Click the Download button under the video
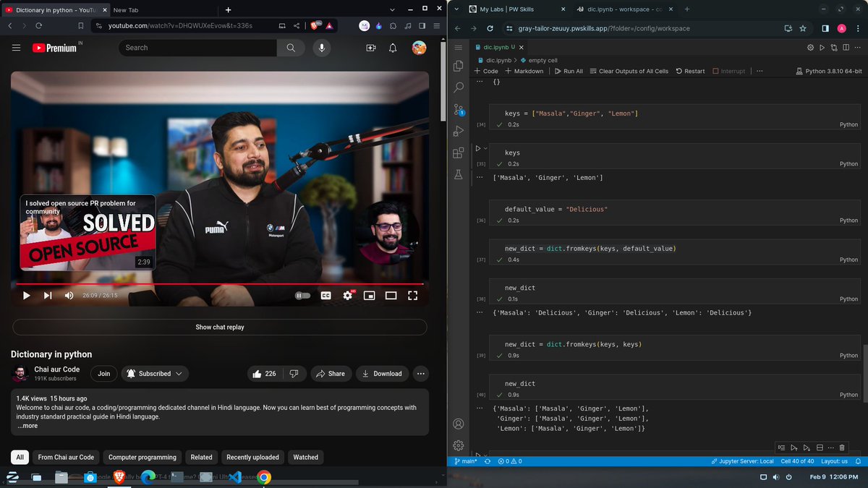This screenshot has width=868, height=488. pyautogui.click(x=382, y=374)
